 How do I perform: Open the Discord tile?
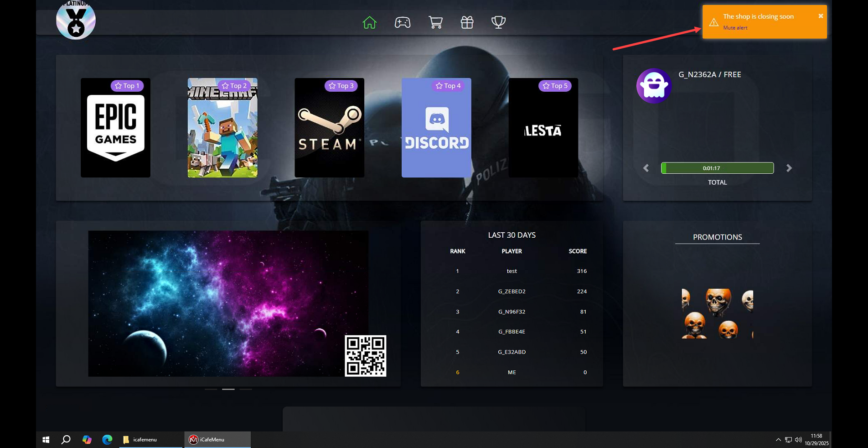436,128
